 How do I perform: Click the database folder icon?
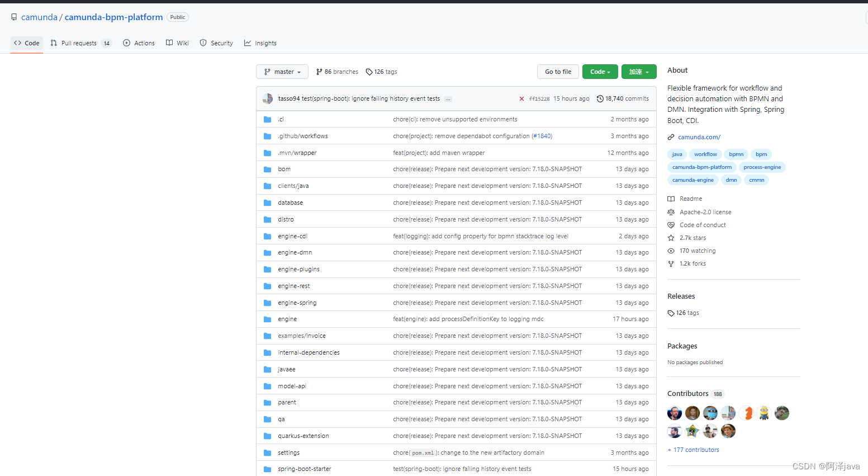(x=267, y=202)
